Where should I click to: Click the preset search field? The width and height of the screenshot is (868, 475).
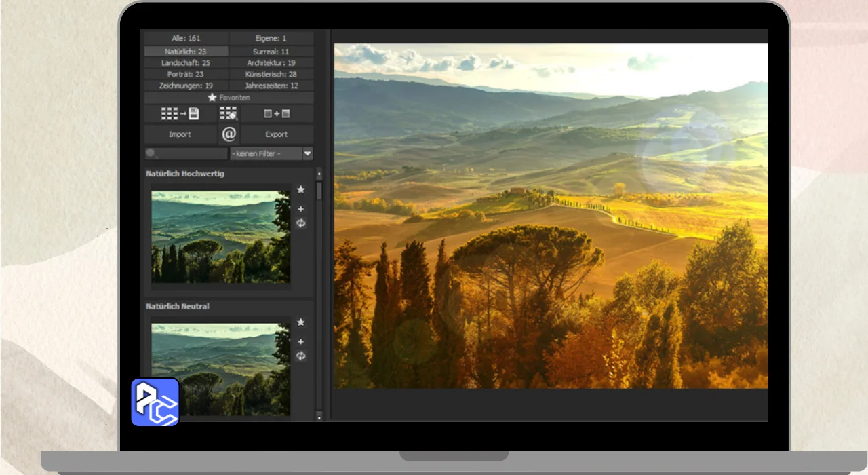(x=186, y=154)
